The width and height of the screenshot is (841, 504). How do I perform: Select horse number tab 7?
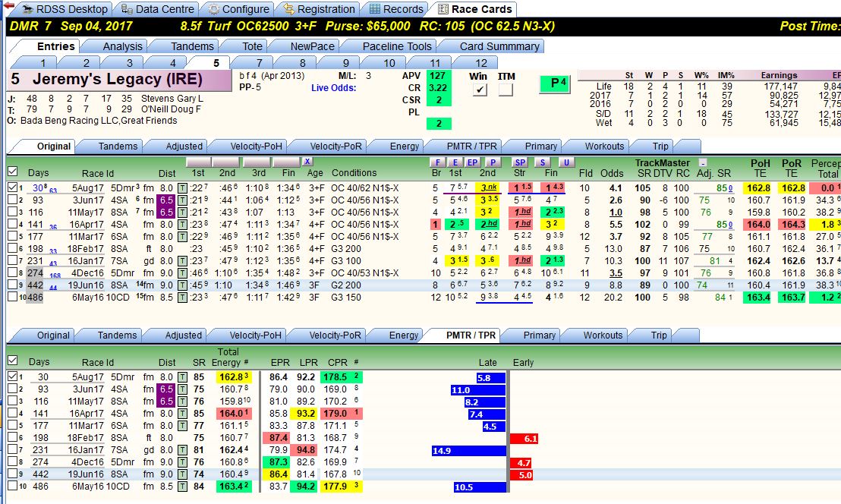259,63
